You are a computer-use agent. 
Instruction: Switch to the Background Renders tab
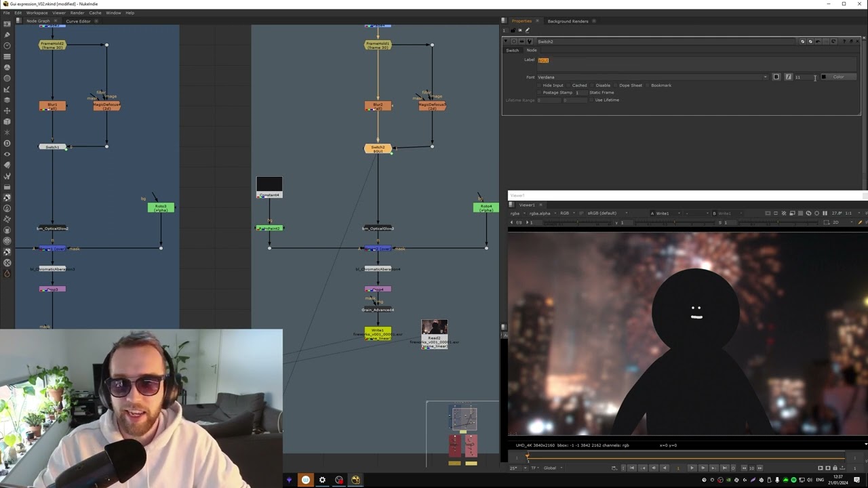click(568, 21)
